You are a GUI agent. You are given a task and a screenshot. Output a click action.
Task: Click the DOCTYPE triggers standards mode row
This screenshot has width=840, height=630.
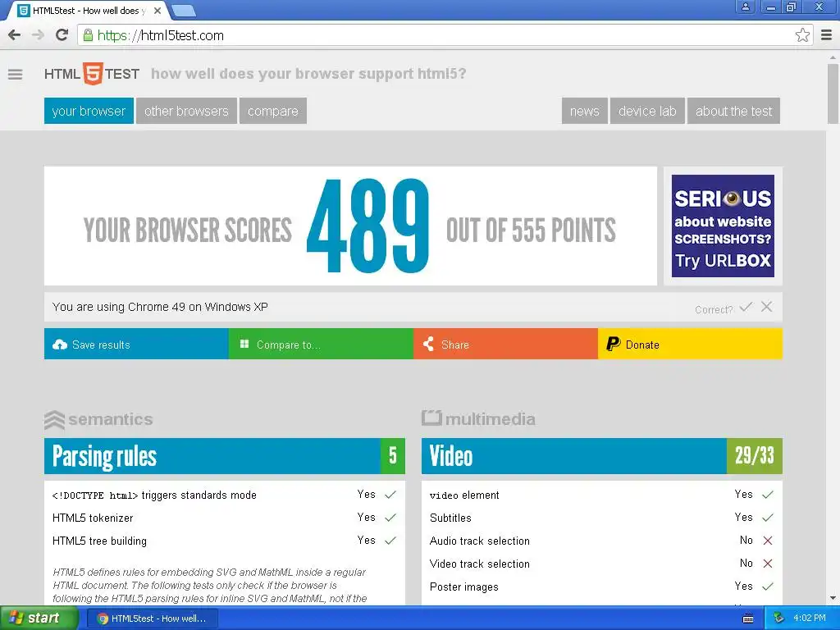pyautogui.click(x=225, y=495)
